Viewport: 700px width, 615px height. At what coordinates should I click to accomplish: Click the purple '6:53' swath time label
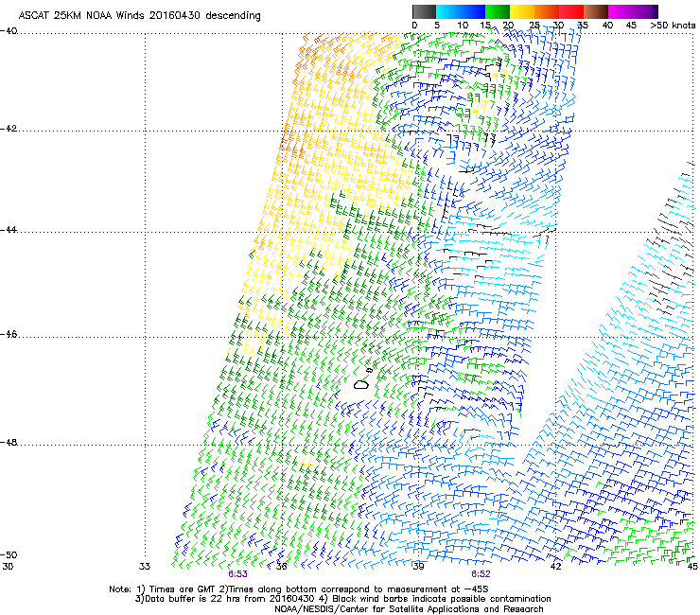[237, 574]
